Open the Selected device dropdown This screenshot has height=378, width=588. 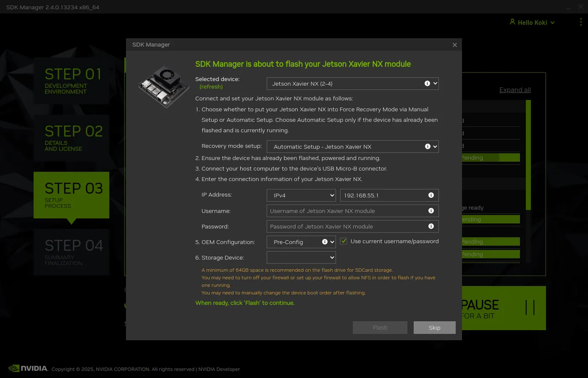[x=352, y=83]
